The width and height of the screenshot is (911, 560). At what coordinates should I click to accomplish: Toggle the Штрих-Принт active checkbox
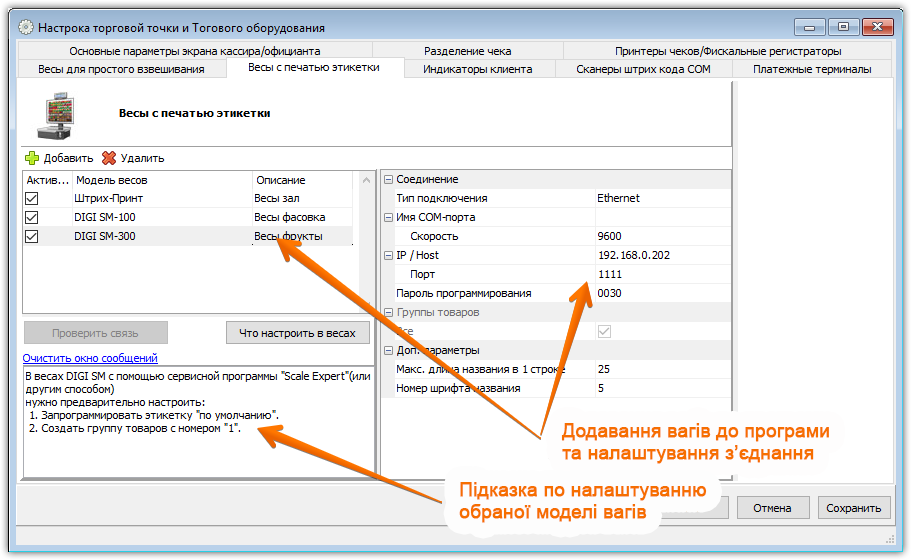pos(31,199)
